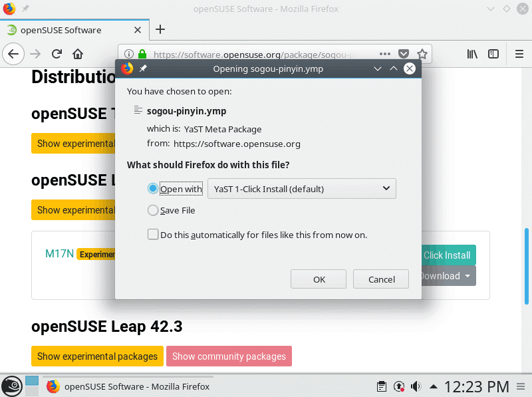Open the Firefox home page icon
The image size is (532, 397).
[x=78, y=54]
